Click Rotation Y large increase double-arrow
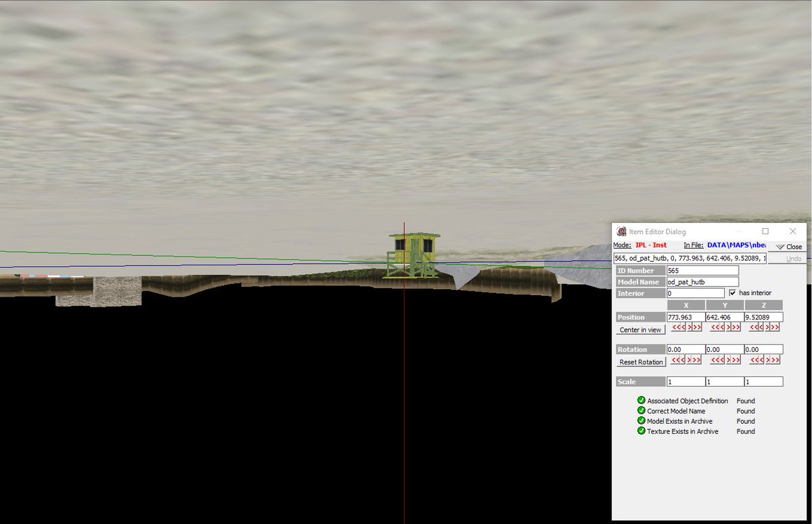This screenshot has width=812, height=524. [736, 359]
